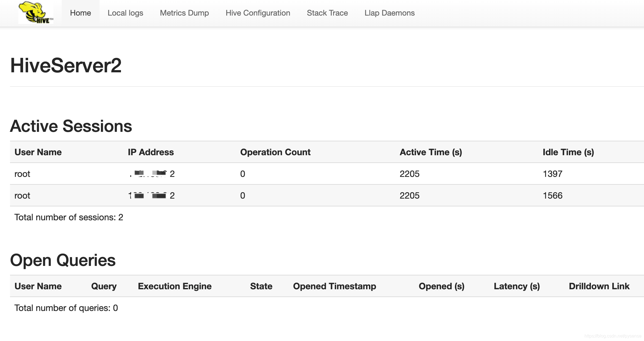Click blurred IP address in second session row
Image resolution: width=644 pixels, height=341 pixels.
coord(152,196)
